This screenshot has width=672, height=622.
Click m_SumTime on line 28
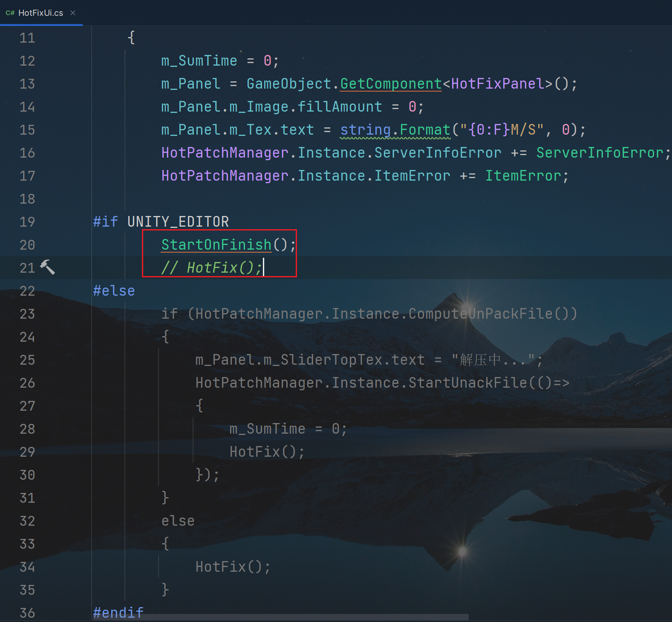click(x=267, y=429)
